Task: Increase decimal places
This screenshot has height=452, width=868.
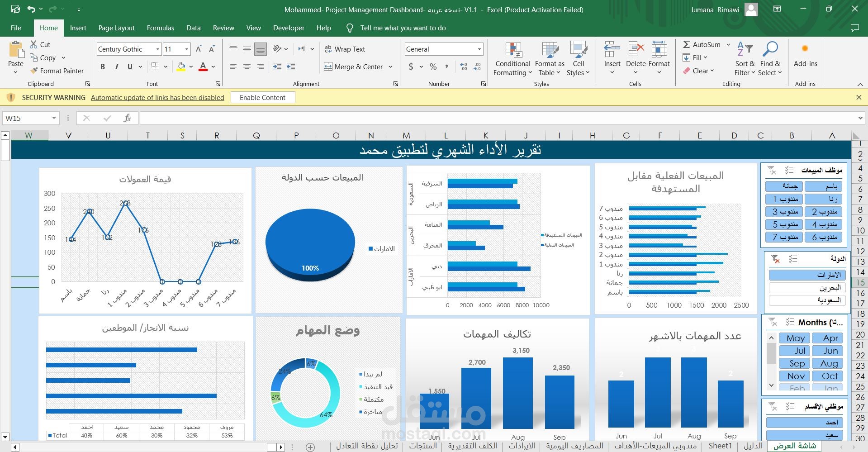Action: (x=464, y=67)
